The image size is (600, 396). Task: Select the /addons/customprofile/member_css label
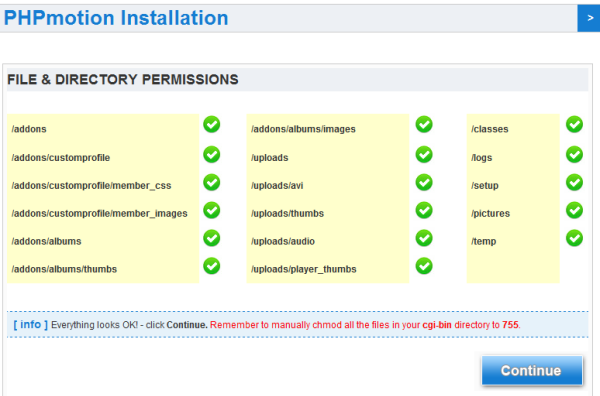click(x=91, y=186)
